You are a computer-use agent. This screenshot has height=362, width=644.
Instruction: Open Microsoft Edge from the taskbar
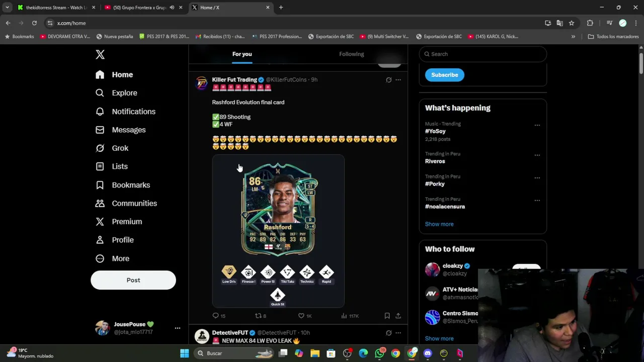pyautogui.click(x=363, y=353)
